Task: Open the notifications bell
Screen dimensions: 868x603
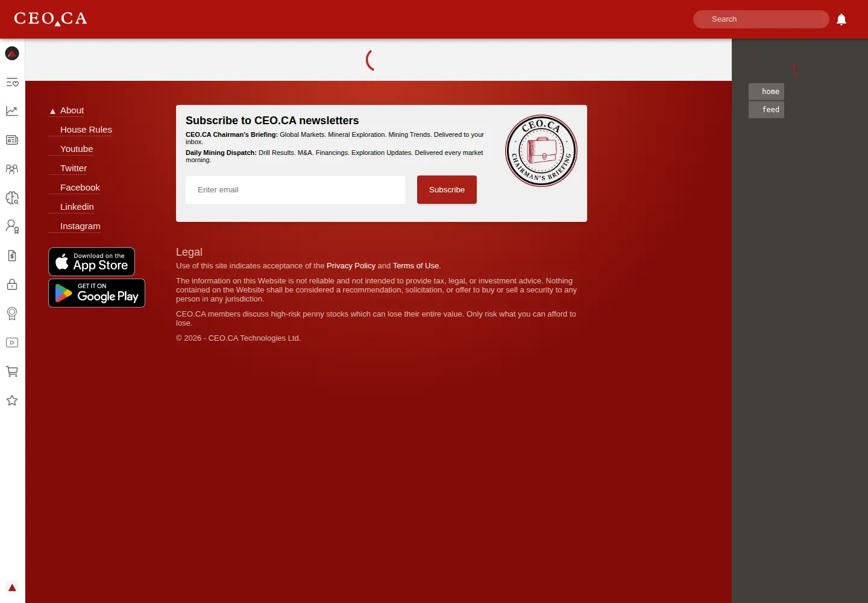Action: [x=841, y=19]
